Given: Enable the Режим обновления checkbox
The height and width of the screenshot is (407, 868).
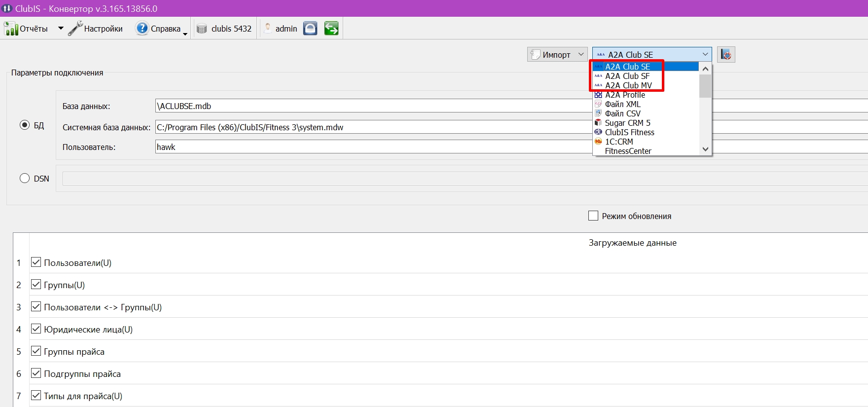Looking at the screenshot, I should tap(593, 216).
